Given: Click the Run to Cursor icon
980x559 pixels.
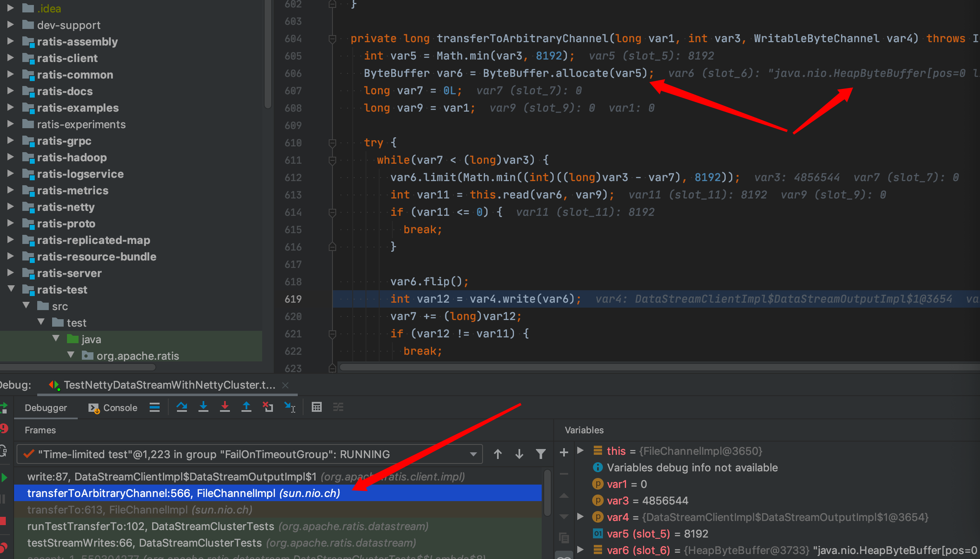Looking at the screenshot, I should (289, 407).
